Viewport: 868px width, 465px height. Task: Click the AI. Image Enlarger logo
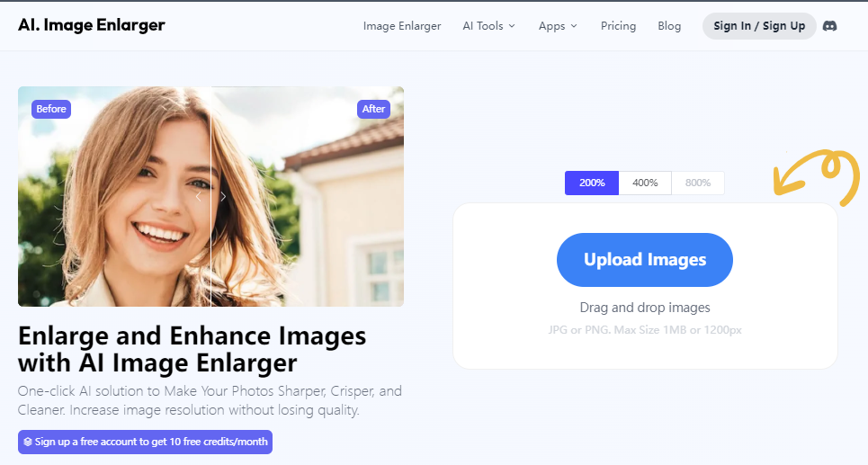click(x=92, y=25)
